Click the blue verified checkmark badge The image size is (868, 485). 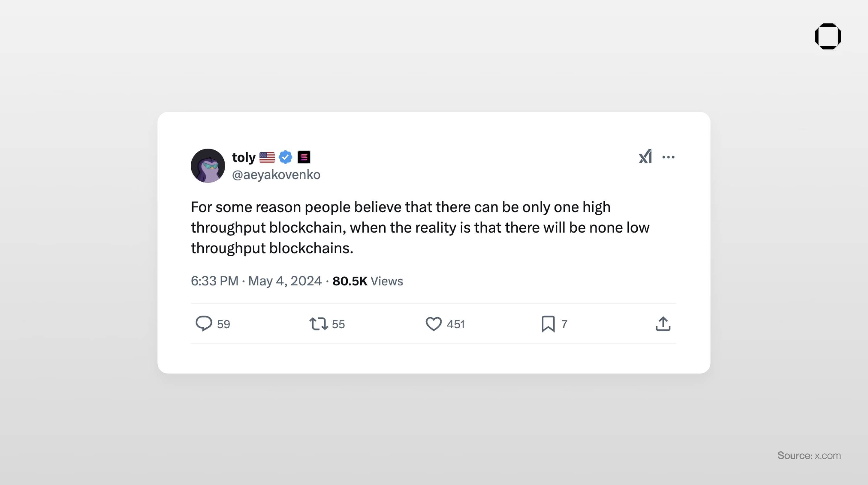(285, 157)
